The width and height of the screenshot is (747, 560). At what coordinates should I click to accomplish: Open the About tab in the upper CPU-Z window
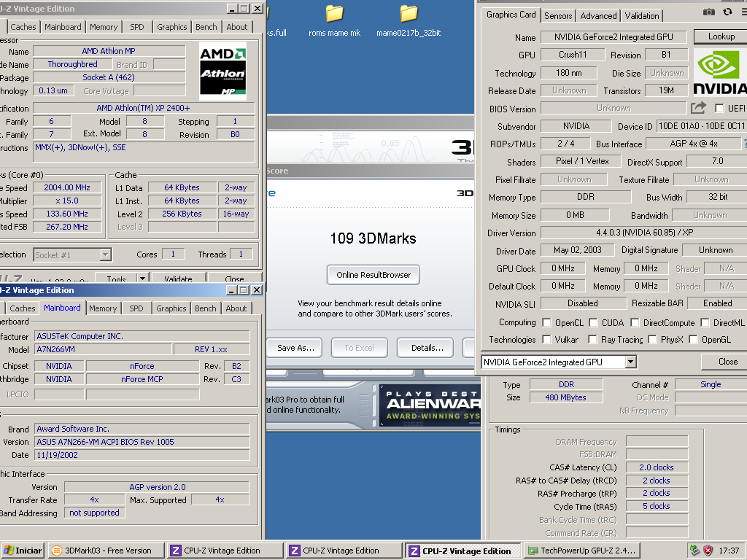(x=237, y=27)
